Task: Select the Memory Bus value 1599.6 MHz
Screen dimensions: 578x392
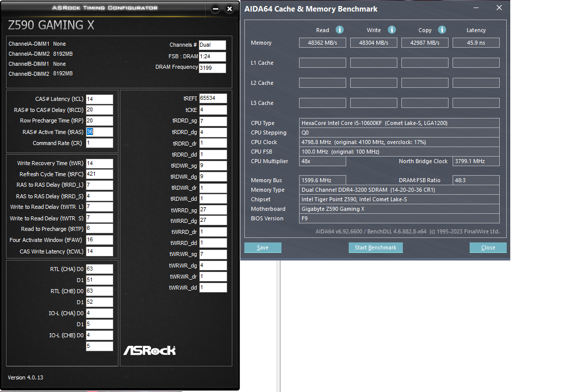Action: click(323, 180)
